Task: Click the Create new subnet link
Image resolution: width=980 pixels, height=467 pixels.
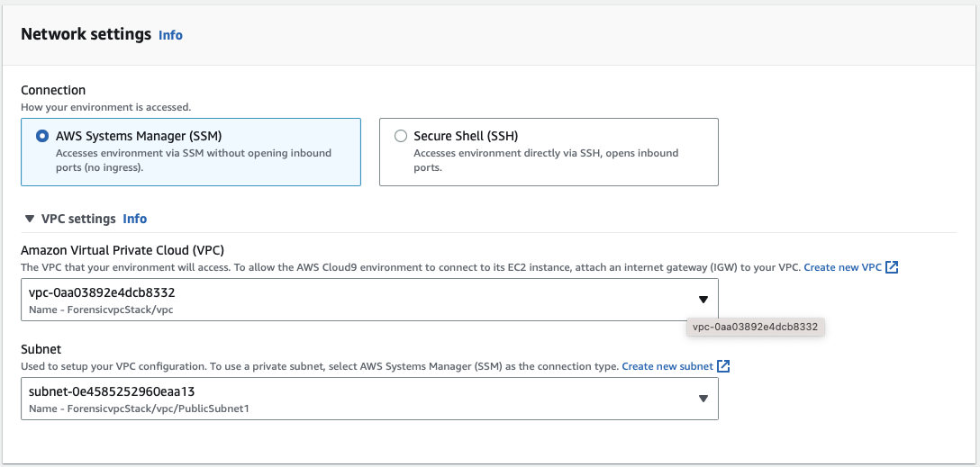Action: 667,366
